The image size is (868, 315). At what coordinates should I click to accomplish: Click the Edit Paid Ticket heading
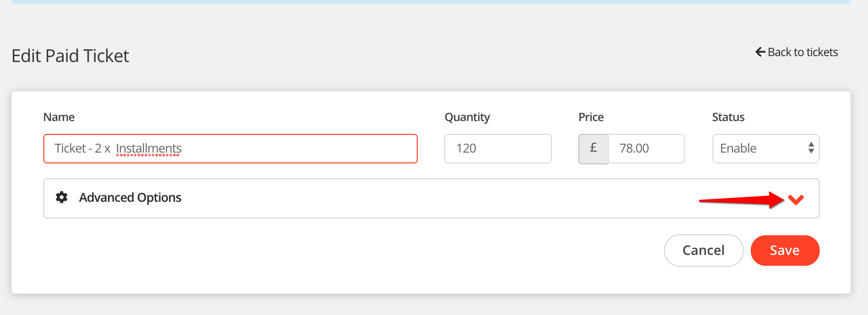(70, 56)
